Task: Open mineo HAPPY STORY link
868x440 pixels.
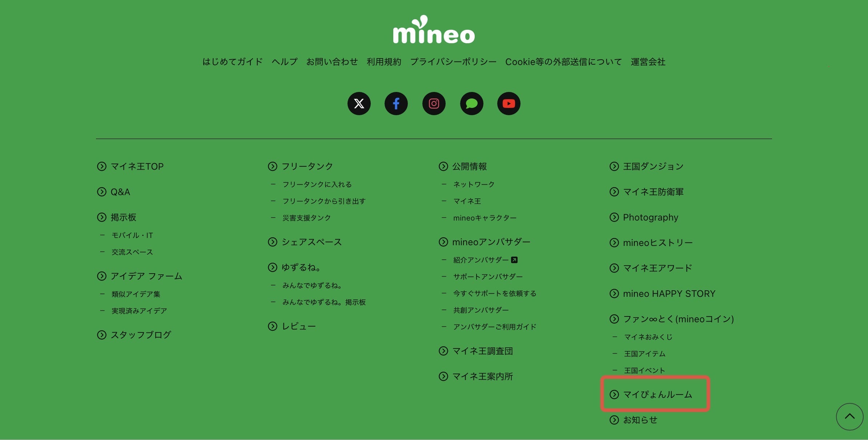Action: point(669,294)
